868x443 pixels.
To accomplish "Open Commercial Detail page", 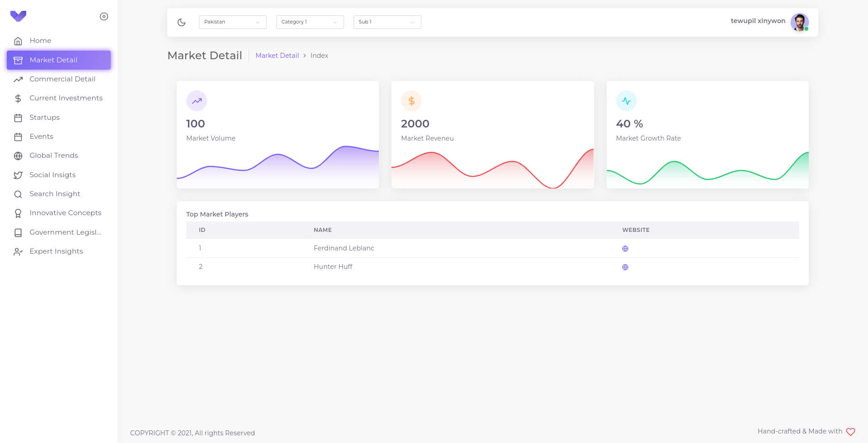I will 59,79.
